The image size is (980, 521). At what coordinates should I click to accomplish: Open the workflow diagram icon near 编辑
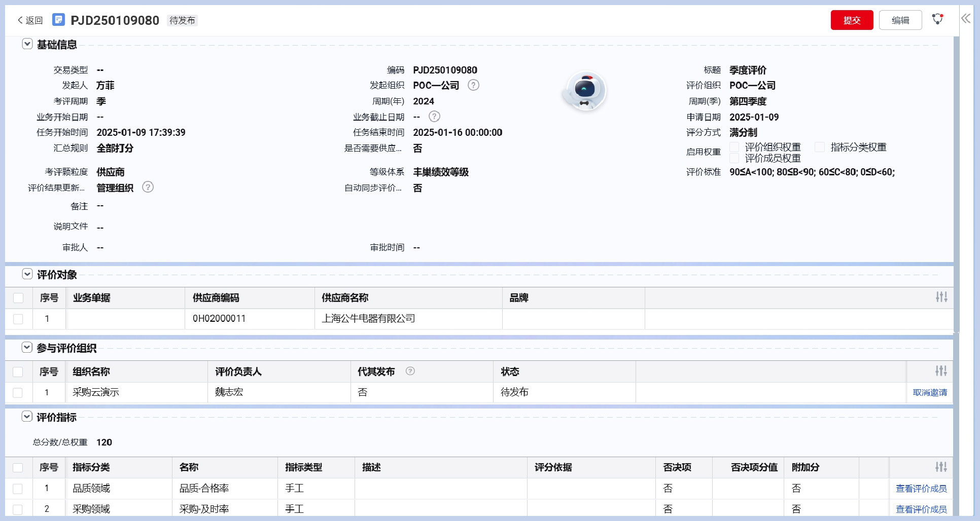click(937, 19)
